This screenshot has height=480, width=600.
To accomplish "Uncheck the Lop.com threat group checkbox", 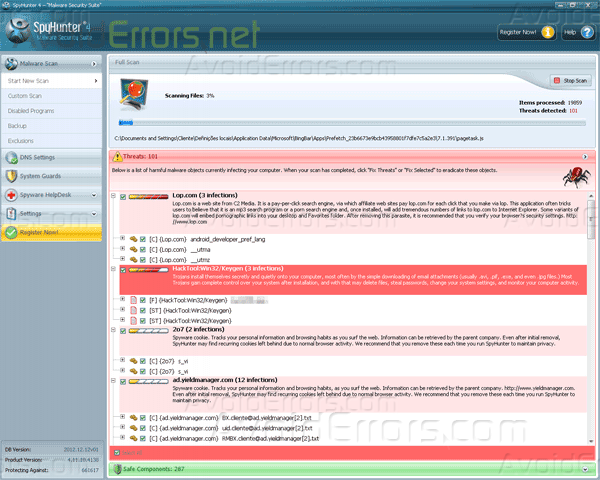I will [123, 197].
